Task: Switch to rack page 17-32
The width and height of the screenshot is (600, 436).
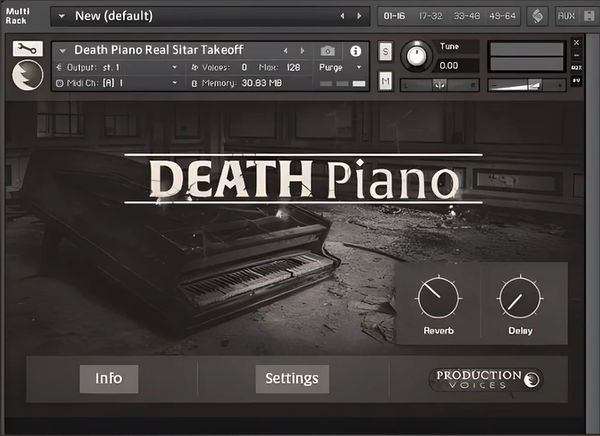Action: (430, 16)
